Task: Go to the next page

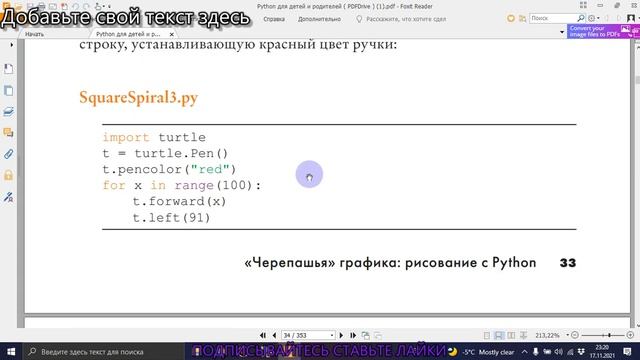Action: pyautogui.click(x=341, y=335)
